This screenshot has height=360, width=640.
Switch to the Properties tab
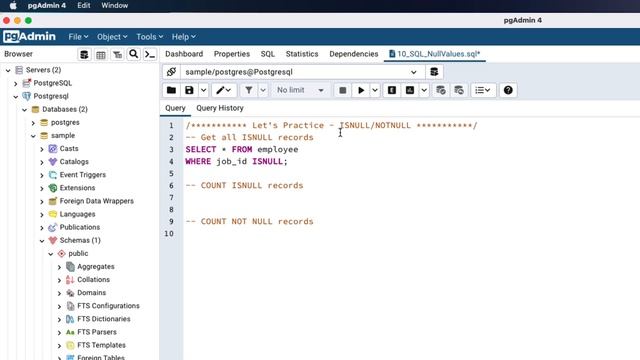tap(232, 54)
